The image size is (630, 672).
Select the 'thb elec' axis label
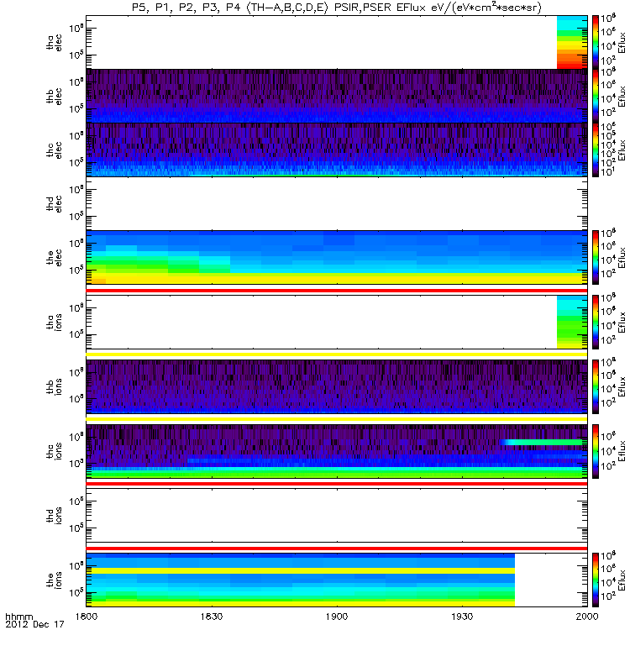(54, 96)
